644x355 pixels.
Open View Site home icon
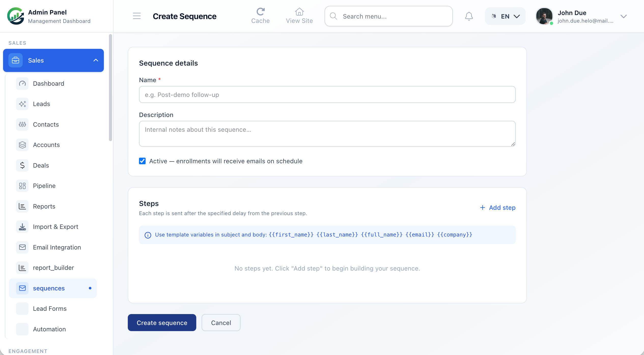pos(299,11)
